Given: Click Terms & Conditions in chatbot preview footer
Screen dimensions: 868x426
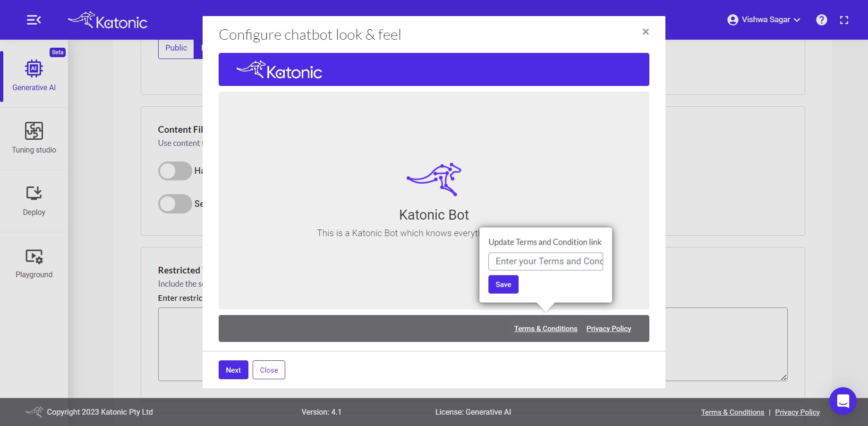Looking at the screenshot, I should (x=545, y=329).
